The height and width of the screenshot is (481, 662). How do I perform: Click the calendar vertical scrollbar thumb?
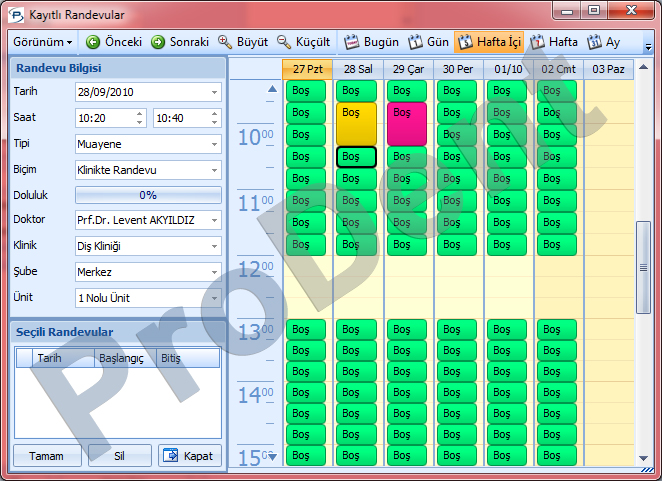tap(643, 267)
